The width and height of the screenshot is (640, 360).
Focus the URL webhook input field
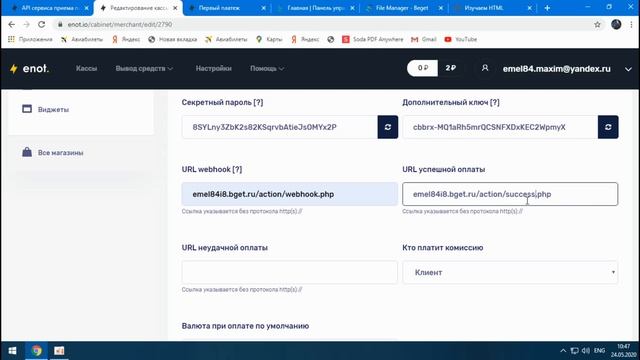[x=289, y=194]
